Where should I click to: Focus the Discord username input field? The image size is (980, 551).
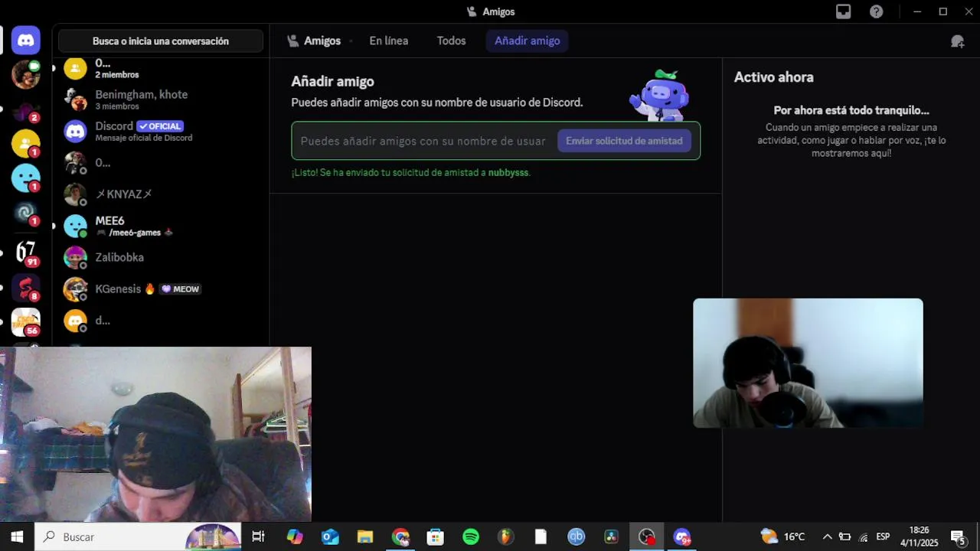[423, 141]
